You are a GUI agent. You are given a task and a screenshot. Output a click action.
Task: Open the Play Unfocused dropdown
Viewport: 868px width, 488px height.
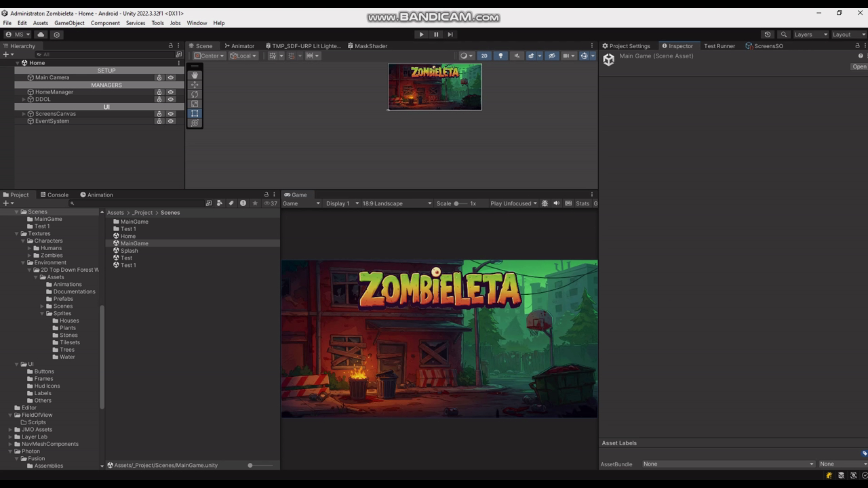[513, 203]
